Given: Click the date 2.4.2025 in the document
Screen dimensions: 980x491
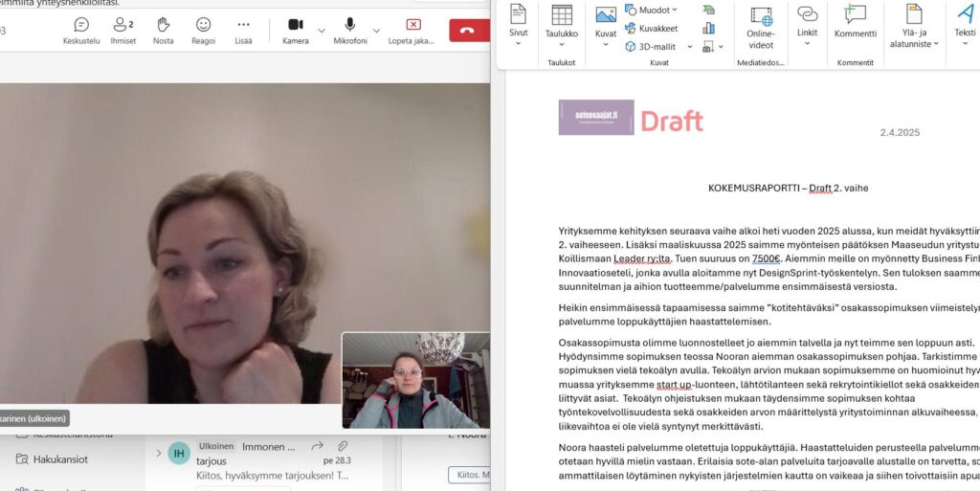Looking at the screenshot, I should [900, 132].
